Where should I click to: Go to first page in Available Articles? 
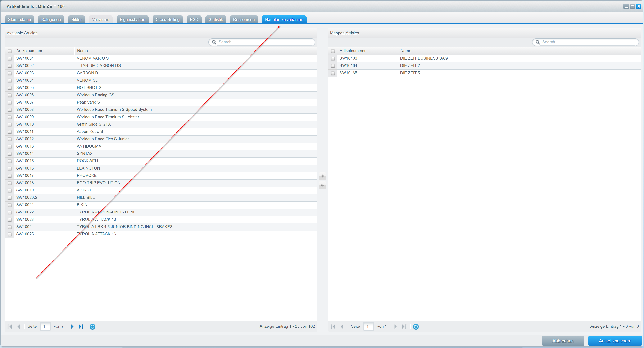coord(10,326)
